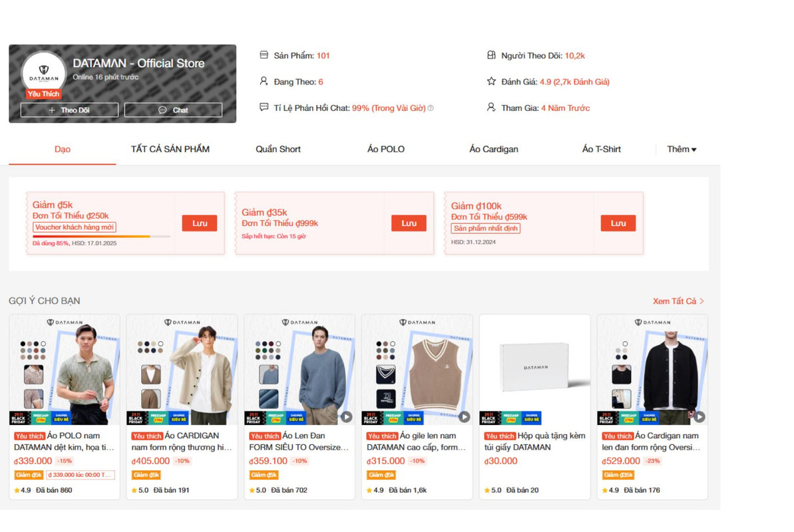Click the Đánh Giá star icon
The height and width of the screenshot is (532, 794).
pyautogui.click(x=491, y=81)
